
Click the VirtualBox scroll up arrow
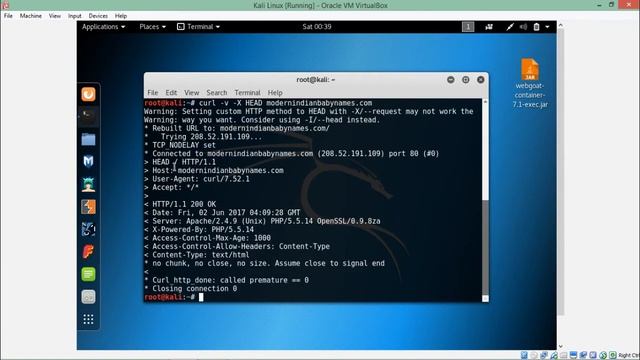tap(561, 25)
